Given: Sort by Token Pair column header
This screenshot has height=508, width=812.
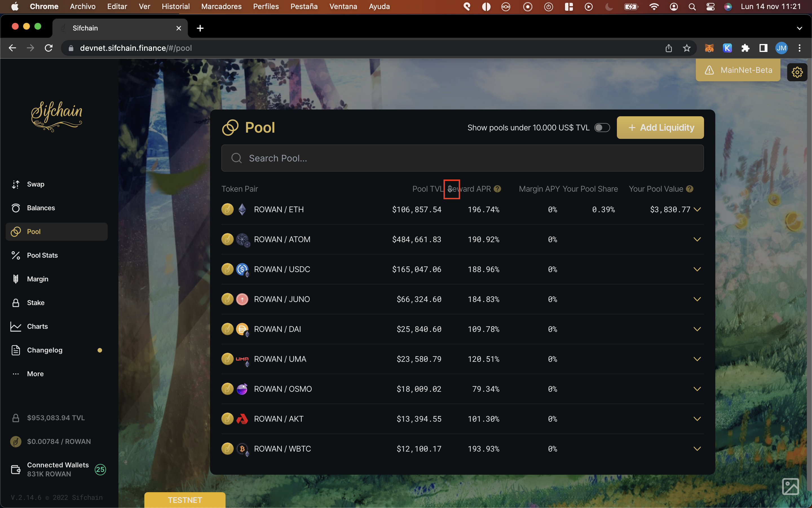Looking at the screenshot, I should (240, 189).
